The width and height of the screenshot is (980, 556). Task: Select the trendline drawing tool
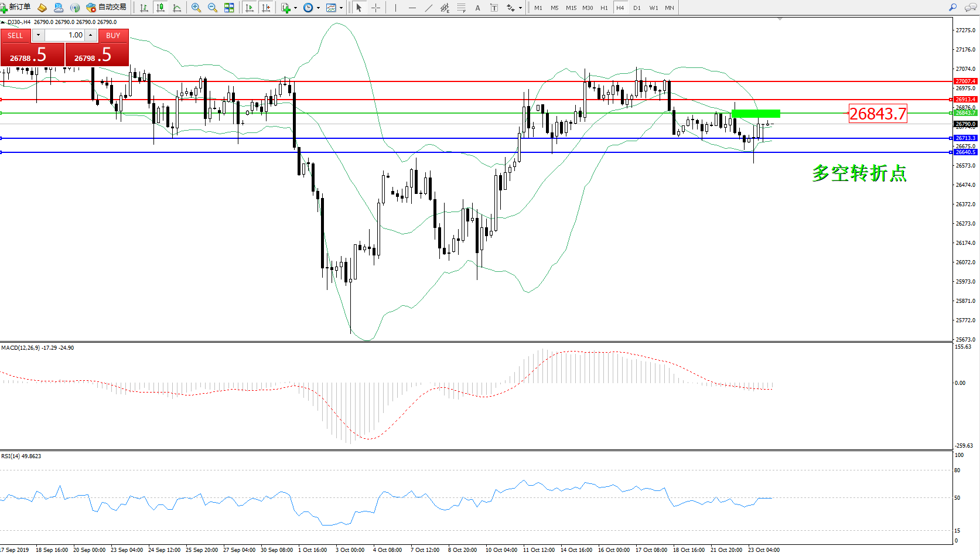tap(429, 8)
